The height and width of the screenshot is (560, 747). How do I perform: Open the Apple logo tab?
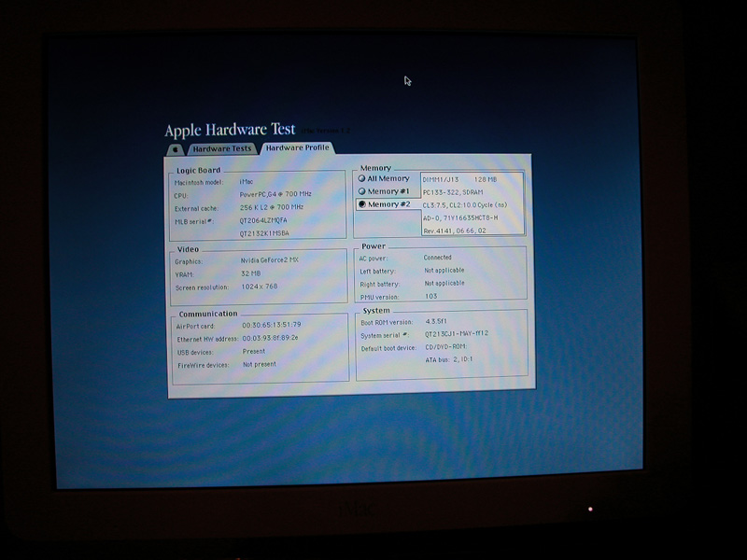pyautogui.click(x=175, y=149)
